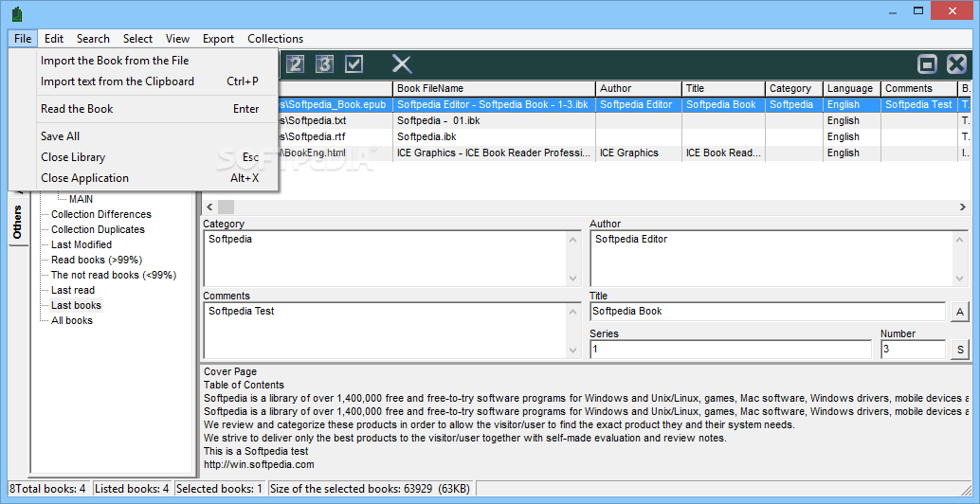Select Collection Differences in the tree
Image resolution: width=980 pixels, height=504 pixels.
click(101, 214)
